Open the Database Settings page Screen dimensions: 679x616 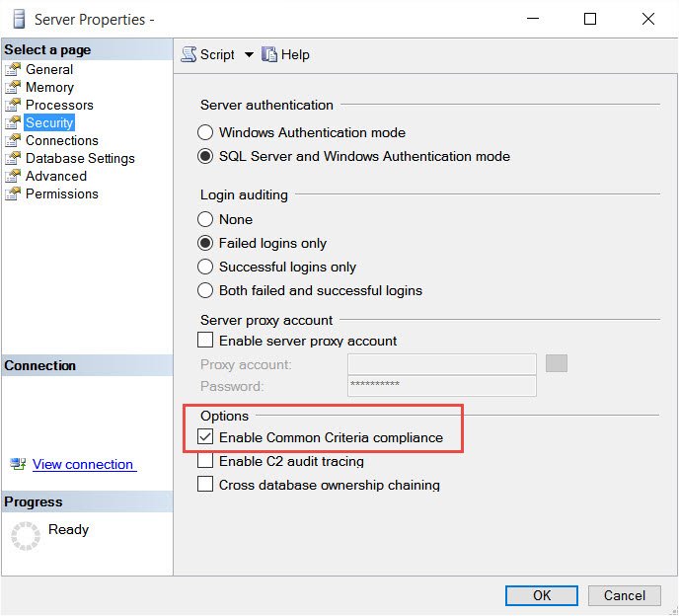[x=80, y=158]
